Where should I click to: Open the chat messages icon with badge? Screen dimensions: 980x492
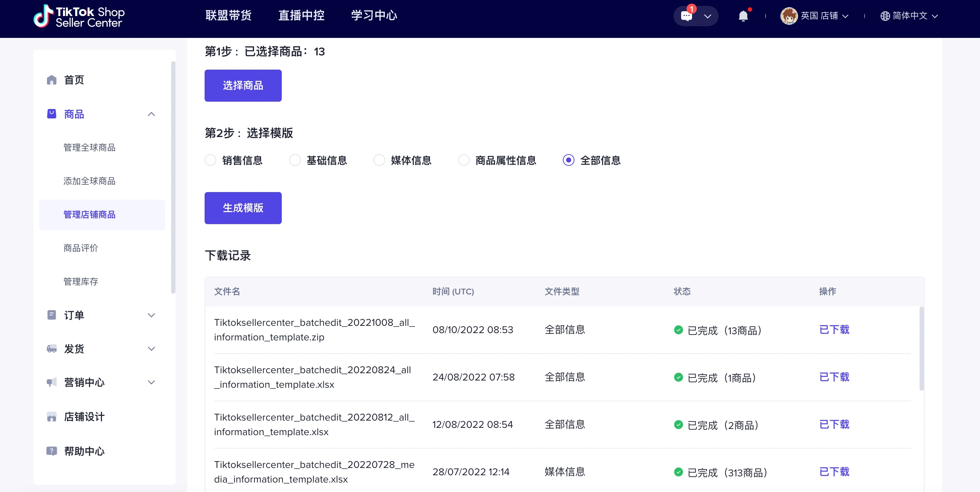pyautogui.click(x=687, y=16)
